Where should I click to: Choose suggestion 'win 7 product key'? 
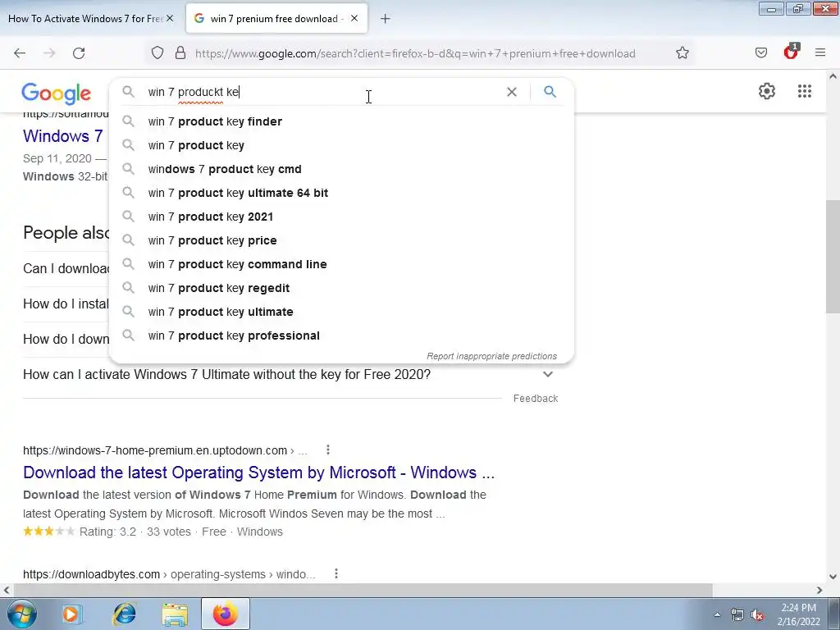pyautogui.click(x=341, y=145)
